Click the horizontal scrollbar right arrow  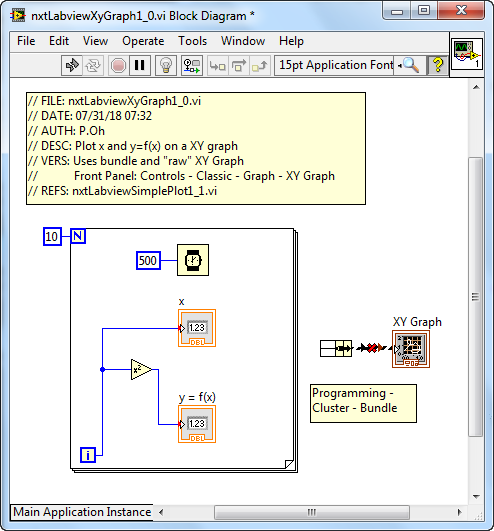point(459,512)
